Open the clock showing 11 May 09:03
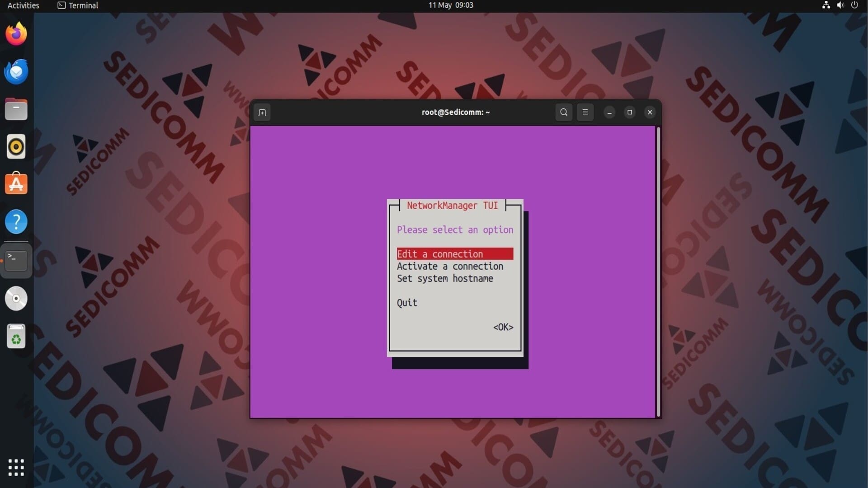Screen dimensions: 868x488 [x=451, y=5]
